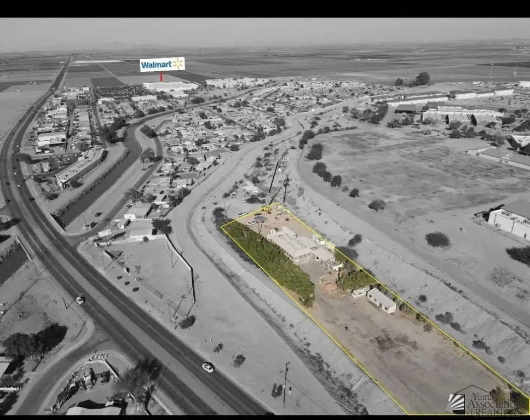Click the white trailer beside the outbuilding

360,292
